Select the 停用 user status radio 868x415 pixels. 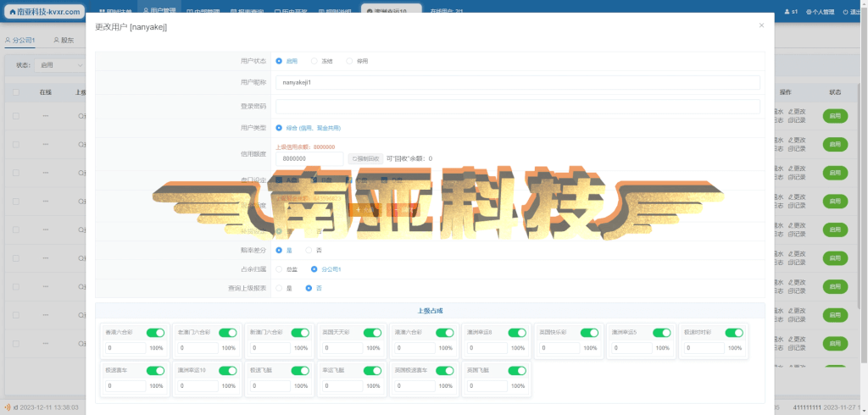tap(349, 62)
